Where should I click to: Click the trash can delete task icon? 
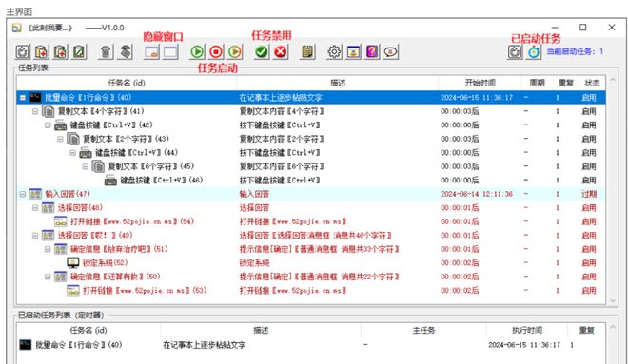click(x=106, y=52)
